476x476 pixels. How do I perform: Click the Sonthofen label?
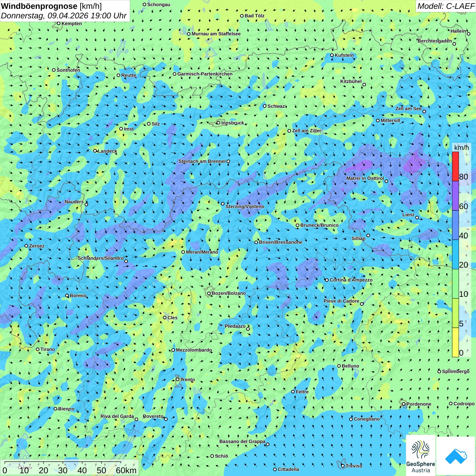point(68,70)
